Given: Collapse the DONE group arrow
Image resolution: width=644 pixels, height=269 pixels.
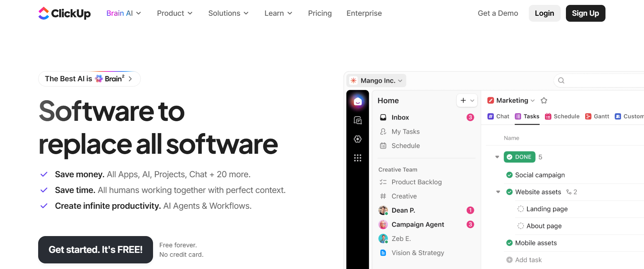Looking at the screenshot, I should pos(497,157).
